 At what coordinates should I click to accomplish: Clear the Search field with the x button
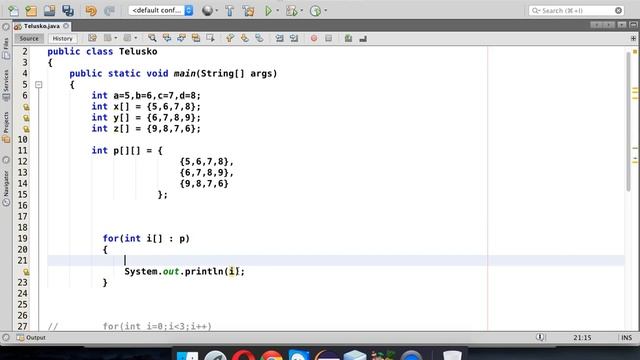click(x=618, y=11)
